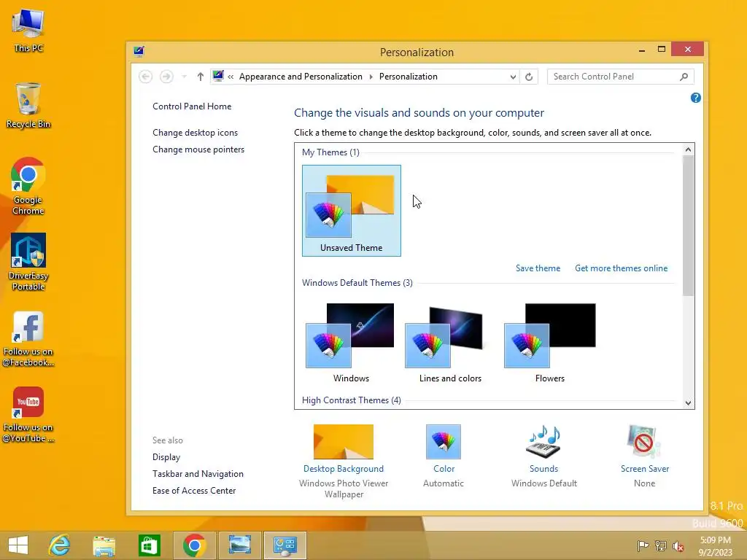The width and height of the screenshot is (747, 560).
Task: Open Change desktop icons
Action: pyautogui.click(x=195, y=133)
